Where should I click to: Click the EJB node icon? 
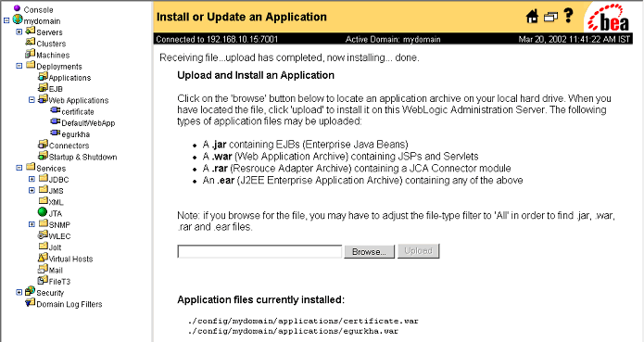[43, 87]
